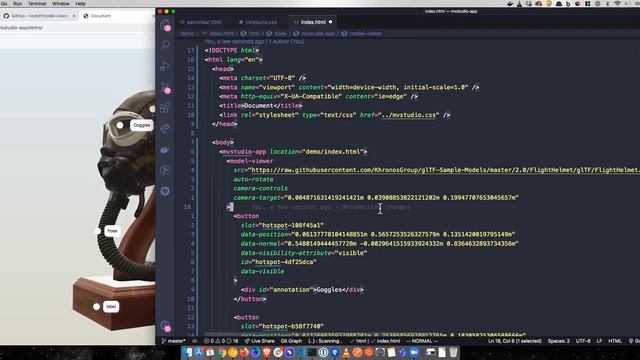
Task: Change LF end-of-line sequence
Action: tap(599, 341)
